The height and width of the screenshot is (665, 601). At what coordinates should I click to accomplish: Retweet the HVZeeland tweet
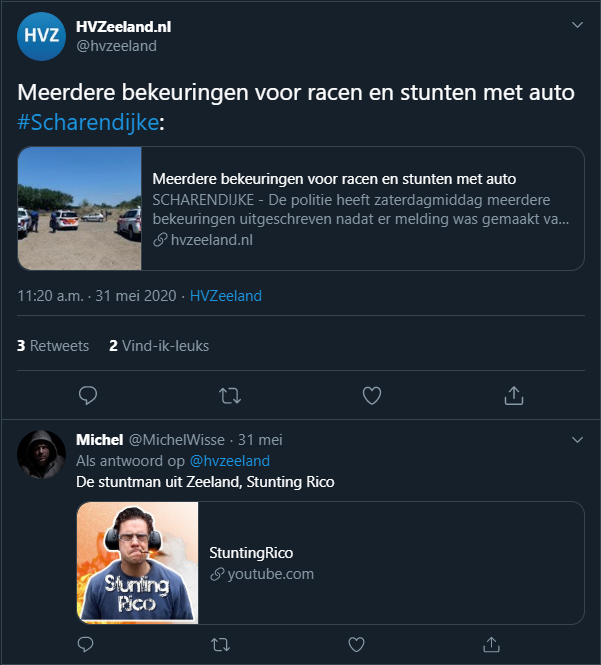pyautogui.click(x=230, y=396)
